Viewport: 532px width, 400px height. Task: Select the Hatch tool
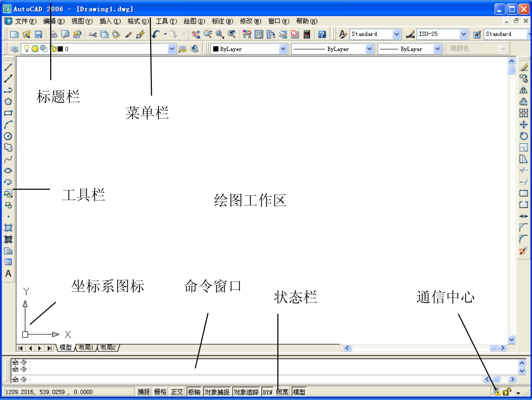tap(8, 228)
